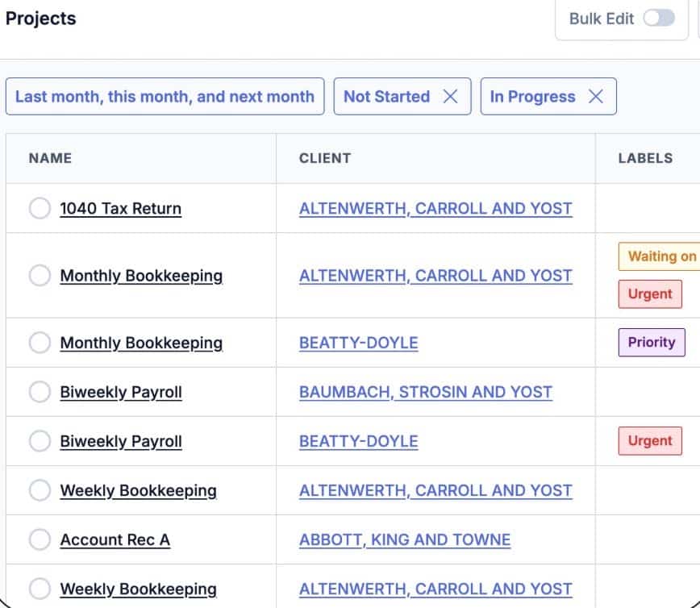Open the date range filter showing three months
Image resolution: width=700 pixels, height=608 pixels.
[165, 96]
